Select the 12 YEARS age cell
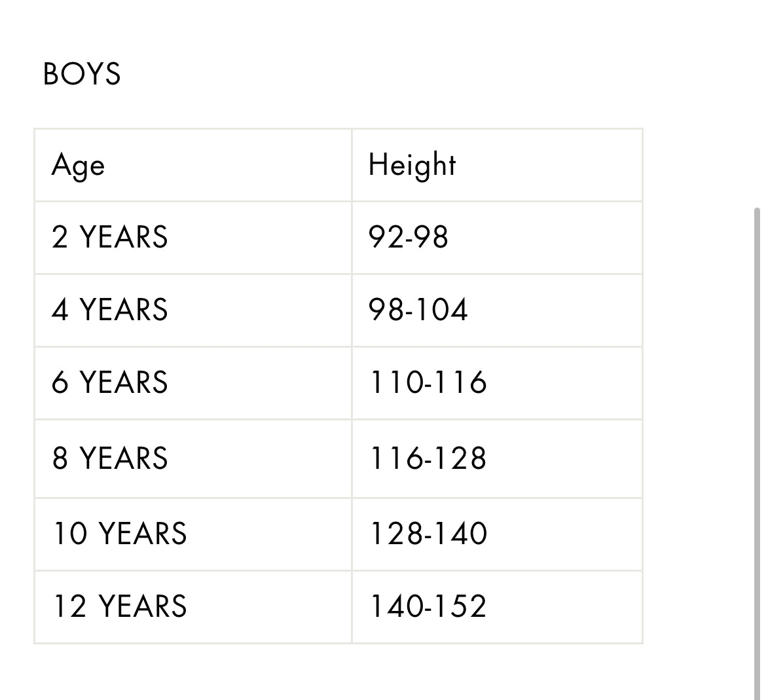The image size is (766, 700). [120, 606]
